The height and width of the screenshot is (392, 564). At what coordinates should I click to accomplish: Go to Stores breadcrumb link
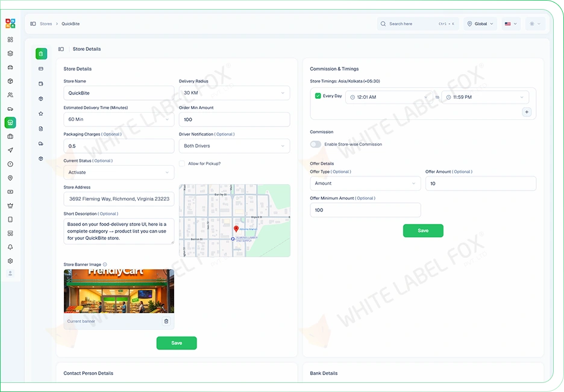(x=46, y=23)
